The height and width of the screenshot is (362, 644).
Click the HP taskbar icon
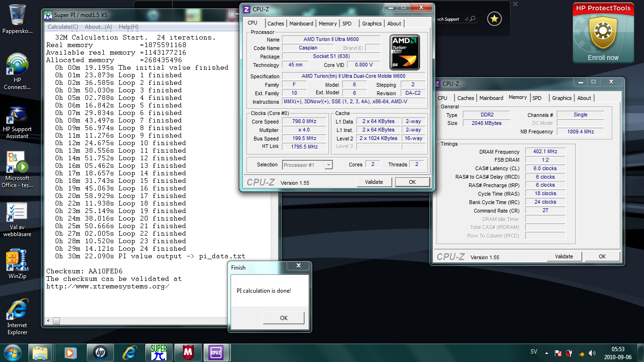coord(99,353)
